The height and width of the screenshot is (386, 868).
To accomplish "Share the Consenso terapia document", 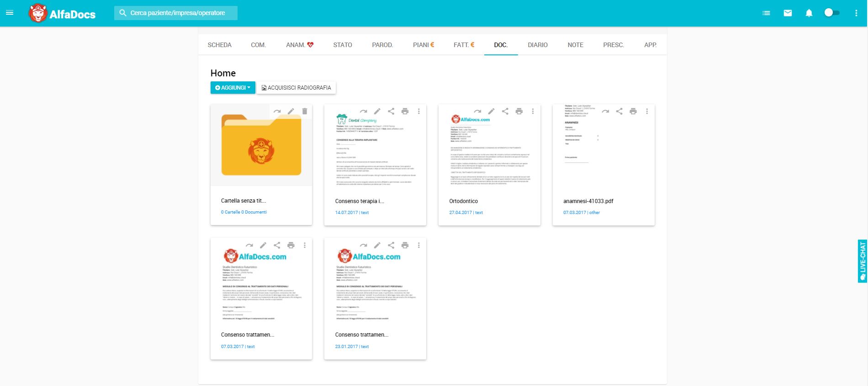I will click(x=391, y=111).
